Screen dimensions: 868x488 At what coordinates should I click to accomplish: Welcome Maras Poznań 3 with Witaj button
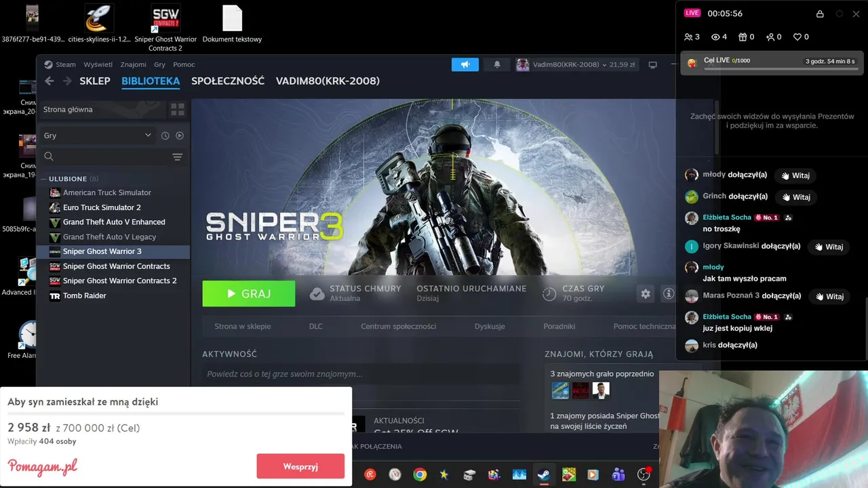click(x=829, y=296)
